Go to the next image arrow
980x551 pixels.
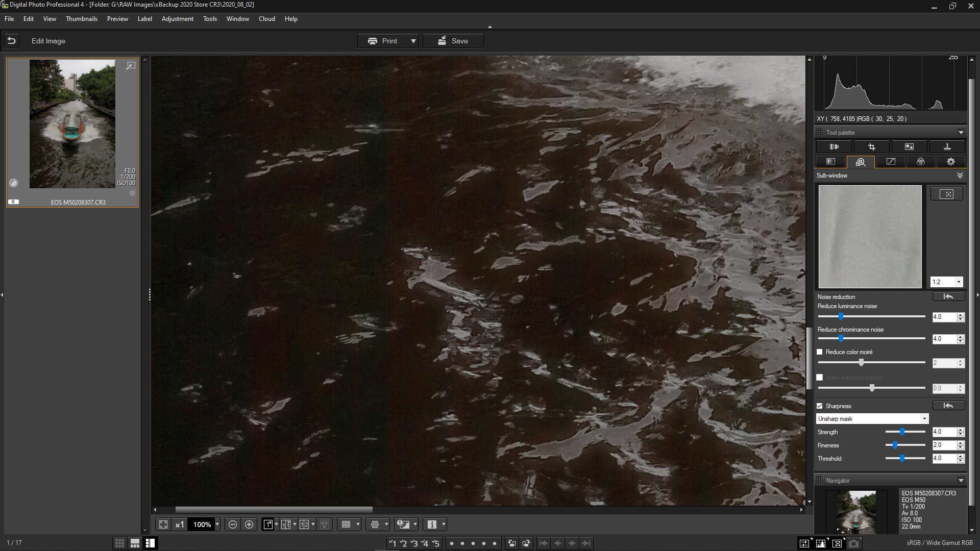572,543
